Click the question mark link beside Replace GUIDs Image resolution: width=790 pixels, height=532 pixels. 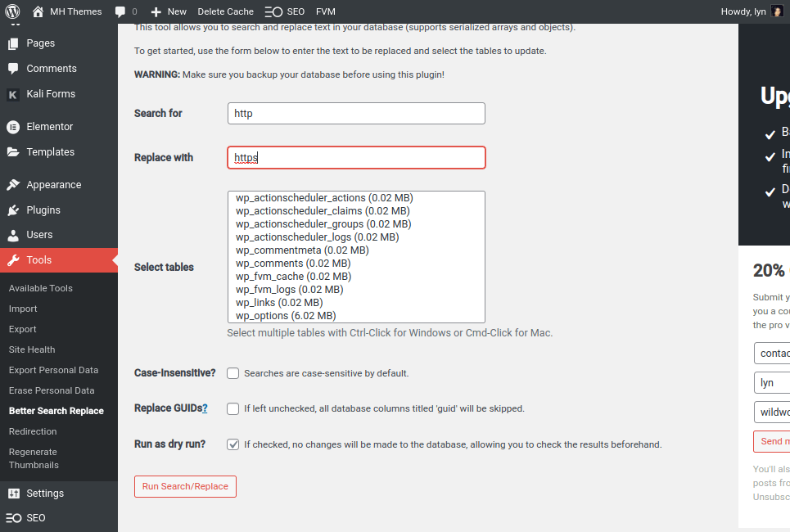coord(204,408)
